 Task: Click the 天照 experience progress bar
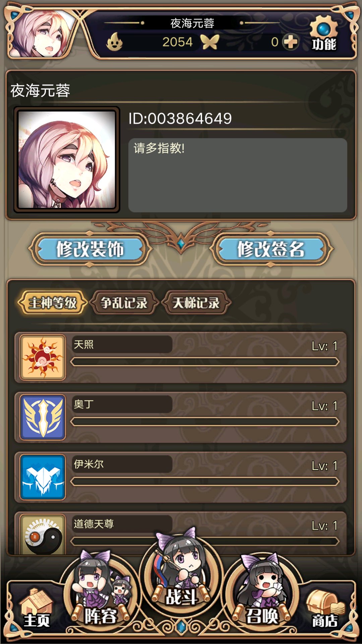click(205, 362)
